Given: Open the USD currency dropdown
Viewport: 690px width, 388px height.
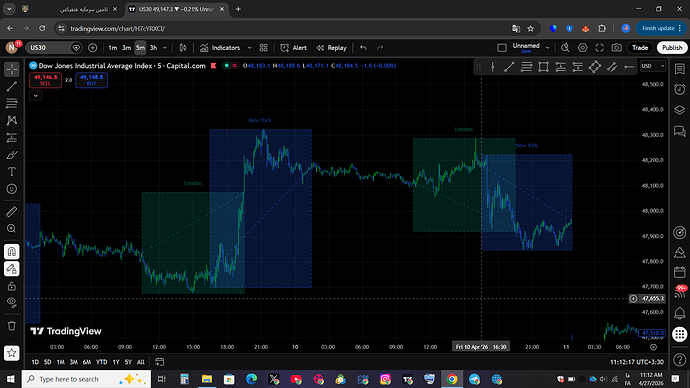Looking at the screenshot, I should [x=653, y=66].
